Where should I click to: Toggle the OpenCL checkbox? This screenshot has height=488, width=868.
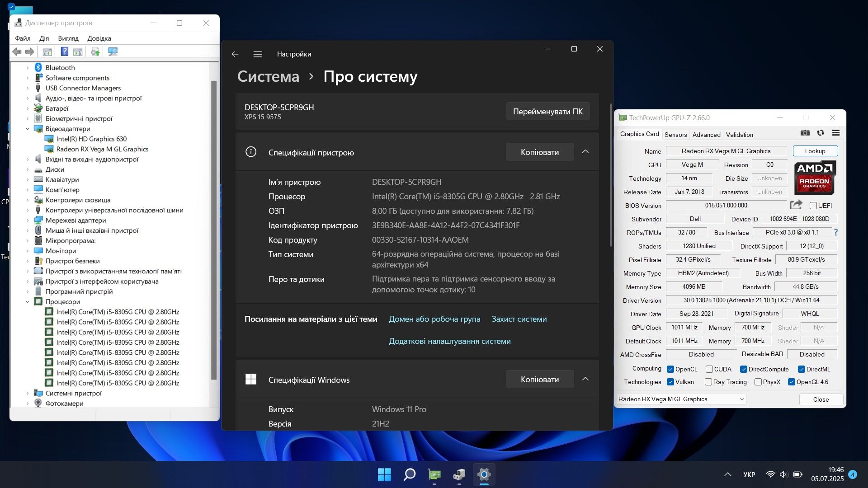click(670, 369)
